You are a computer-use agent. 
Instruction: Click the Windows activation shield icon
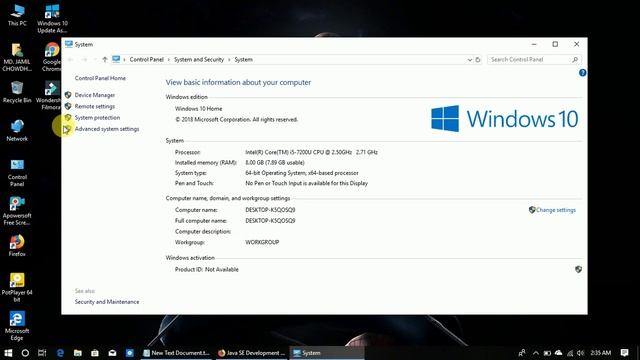(578, 269)
